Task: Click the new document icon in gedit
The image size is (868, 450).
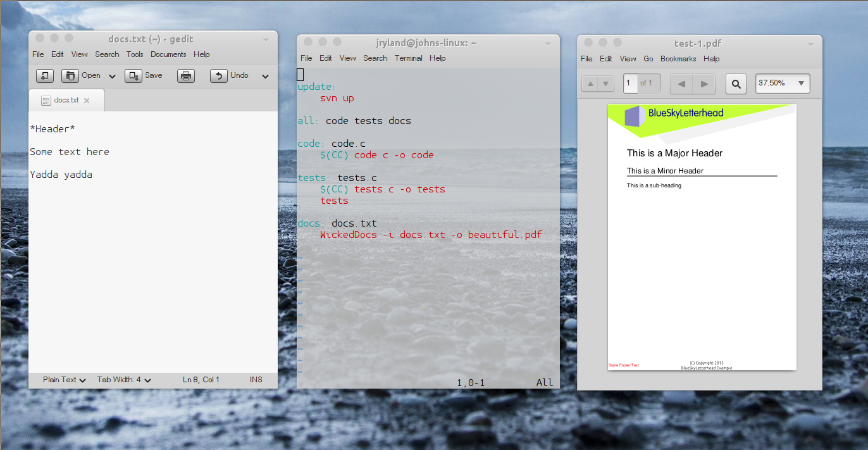Action: click(x=44, y=76)
